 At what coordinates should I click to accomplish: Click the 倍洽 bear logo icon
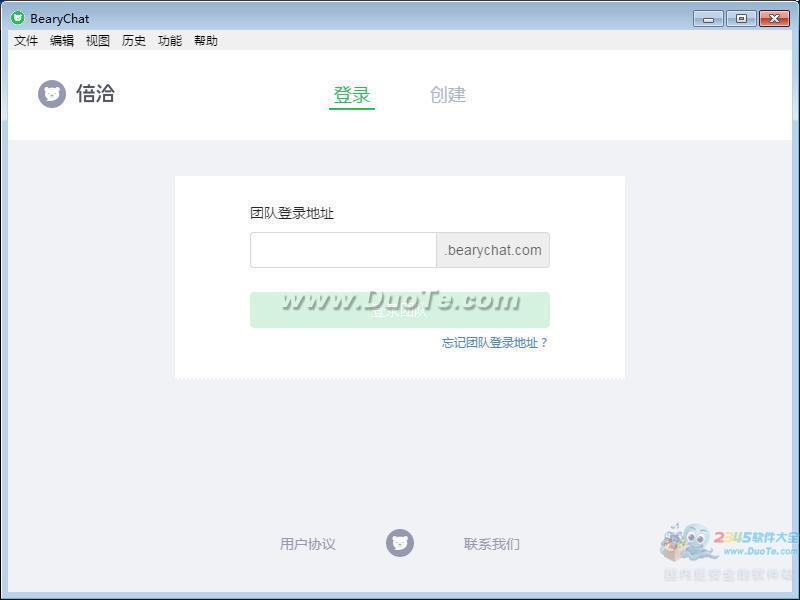click(52, 94)
